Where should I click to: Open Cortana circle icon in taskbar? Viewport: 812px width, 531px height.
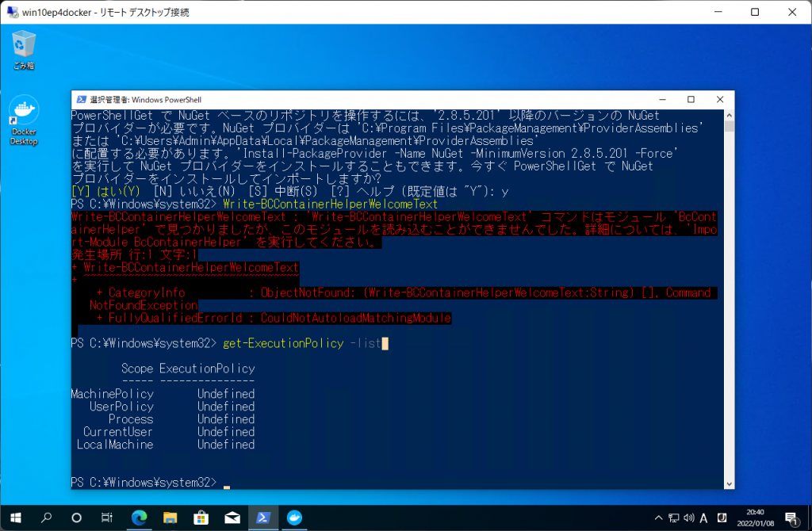click(x=77, y=518)
